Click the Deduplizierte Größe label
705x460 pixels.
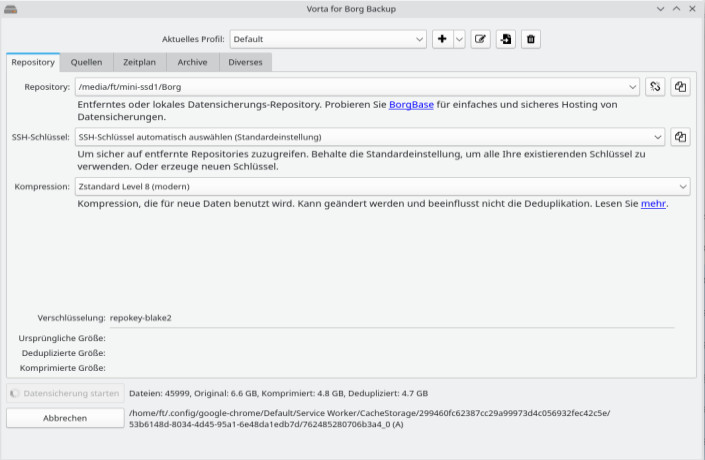click(x=63, y=353)
